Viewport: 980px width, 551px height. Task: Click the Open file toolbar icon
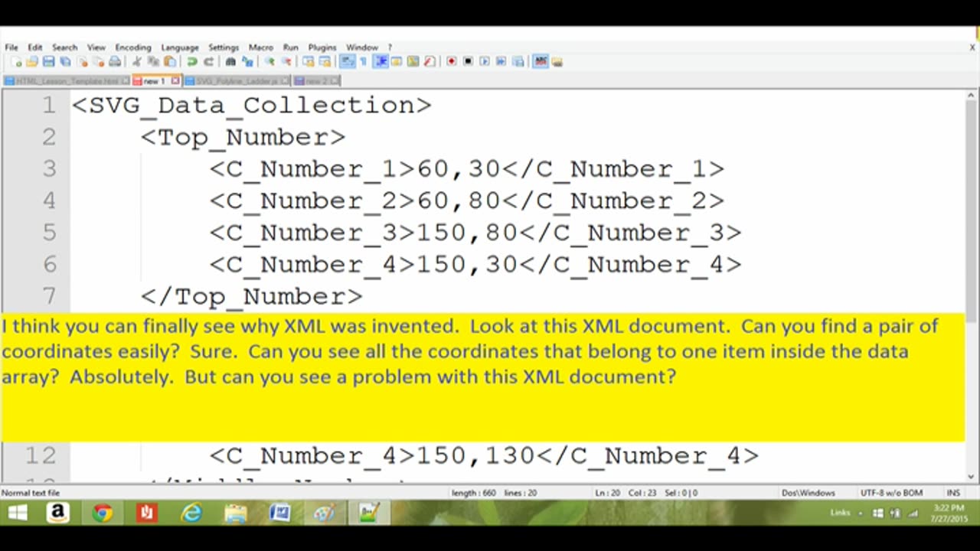[x=31, y=62]
